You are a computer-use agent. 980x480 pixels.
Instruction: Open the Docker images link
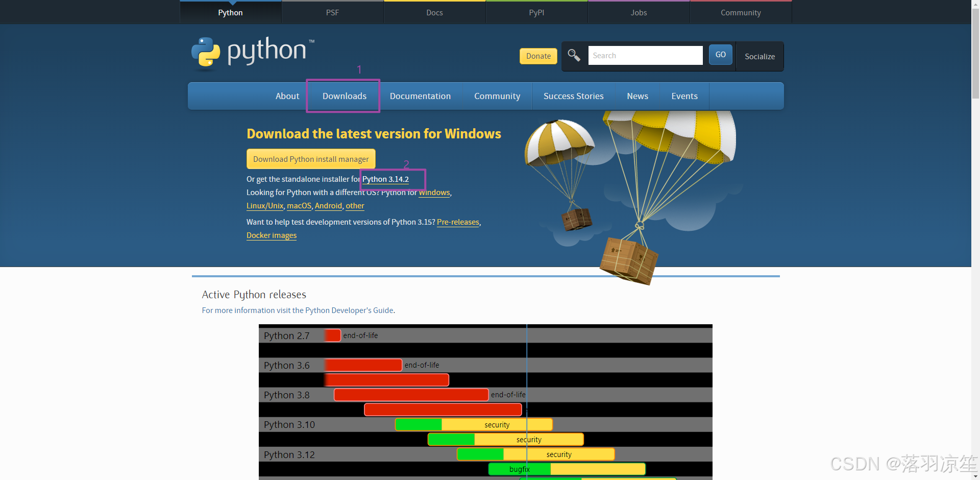tap(271, 235)
